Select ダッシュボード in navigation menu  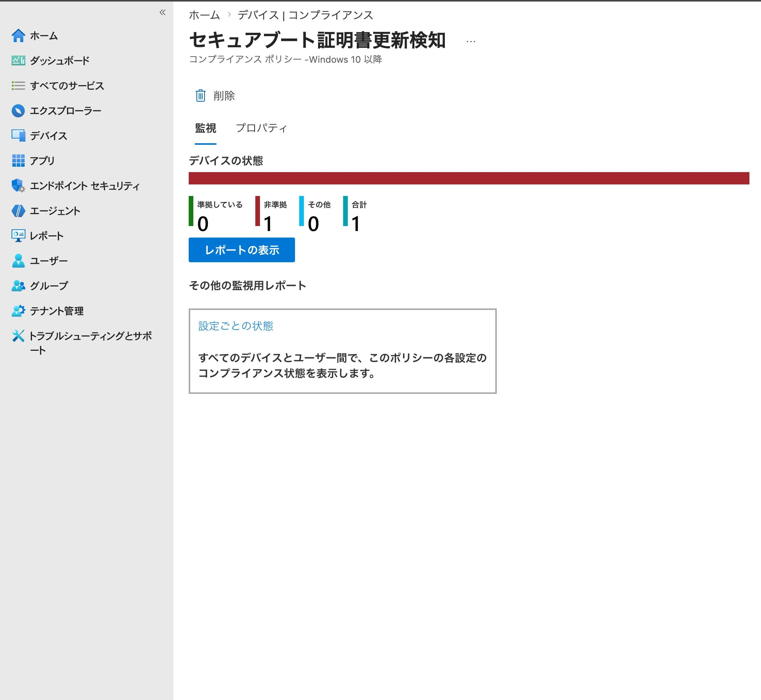60,60
